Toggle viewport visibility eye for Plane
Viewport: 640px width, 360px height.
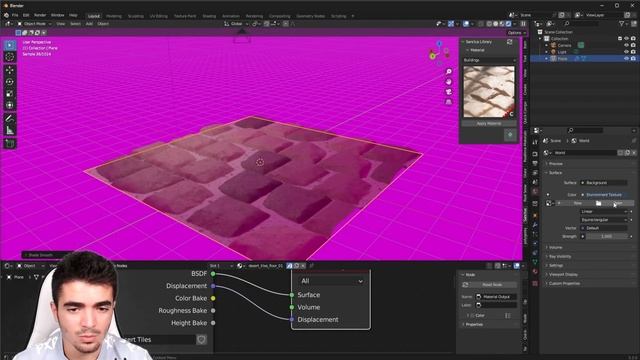tap(627, 58)
